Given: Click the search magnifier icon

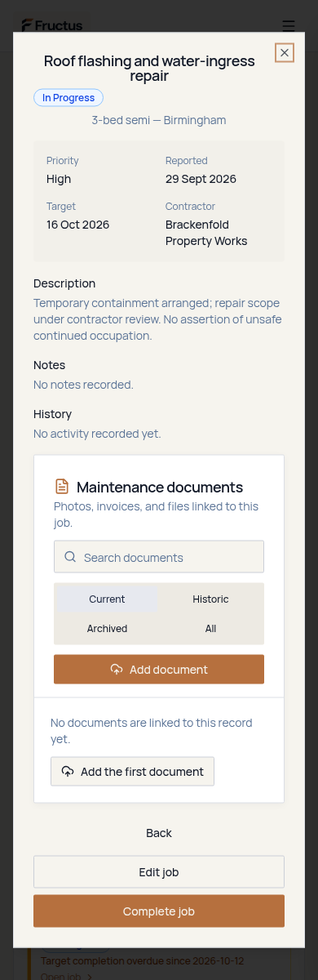Looking at the screenshot, I should (x=70, y=557).
